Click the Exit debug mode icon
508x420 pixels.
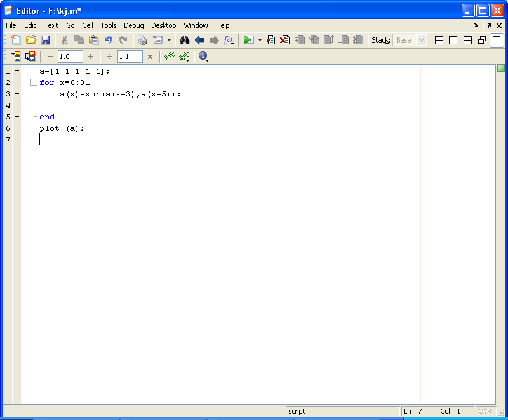358,40
